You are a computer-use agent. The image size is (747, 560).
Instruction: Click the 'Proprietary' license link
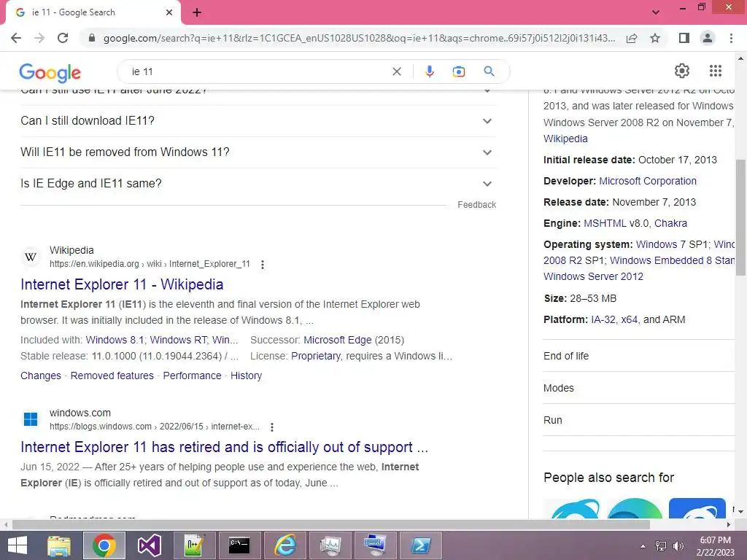315,356
